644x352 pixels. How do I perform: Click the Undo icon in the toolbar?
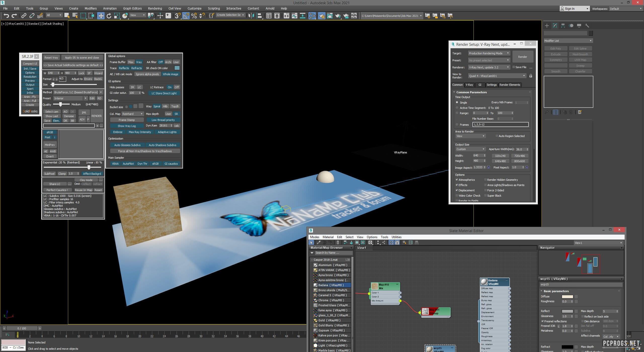tap(6, 16)
